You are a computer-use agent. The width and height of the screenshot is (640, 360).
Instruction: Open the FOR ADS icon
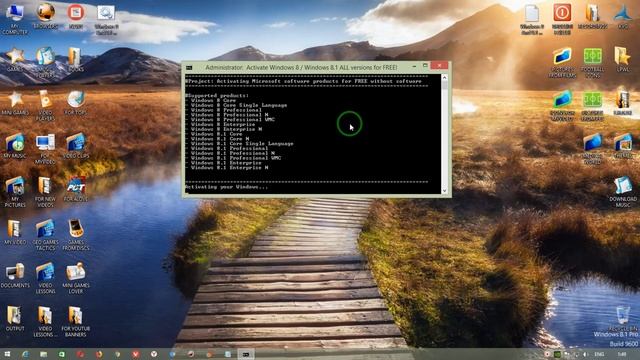76,189
